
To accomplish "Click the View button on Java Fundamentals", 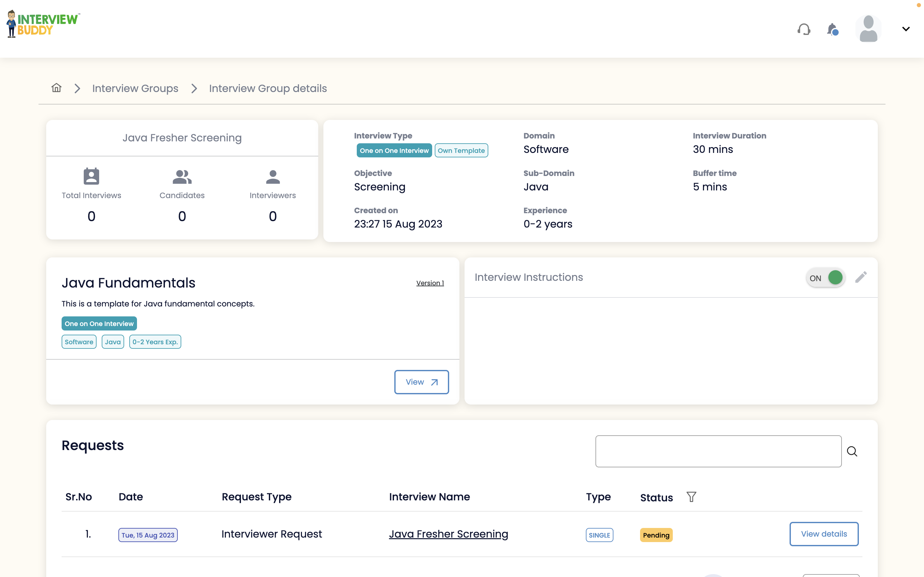I will point(421,381).
